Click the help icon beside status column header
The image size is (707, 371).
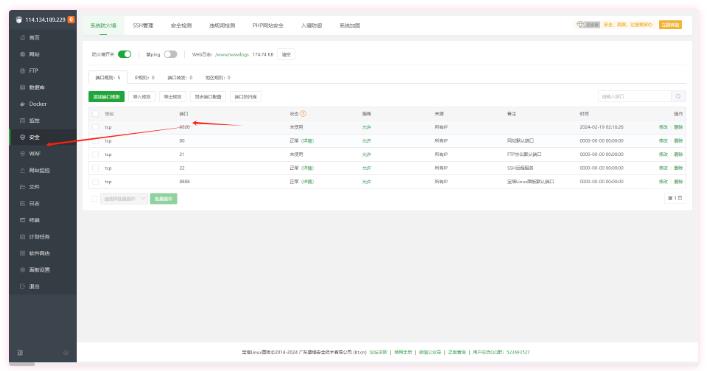click(x=303, y=114)
